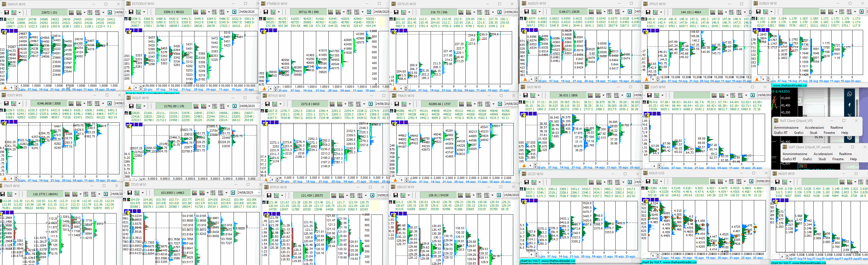This screenshot has width=868, height=265.
Task: Click thehawktrader link below NGU5 chart
Action: (798, 263)
